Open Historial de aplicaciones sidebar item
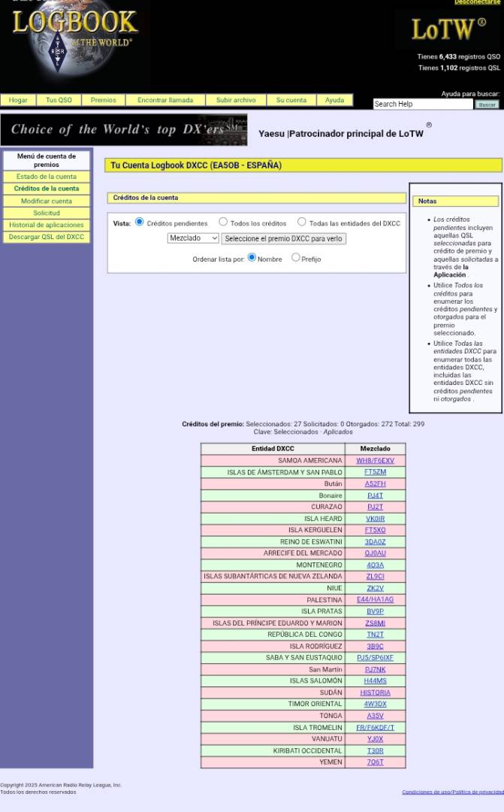This screenshot has height=812, width=504. [47, 225]
